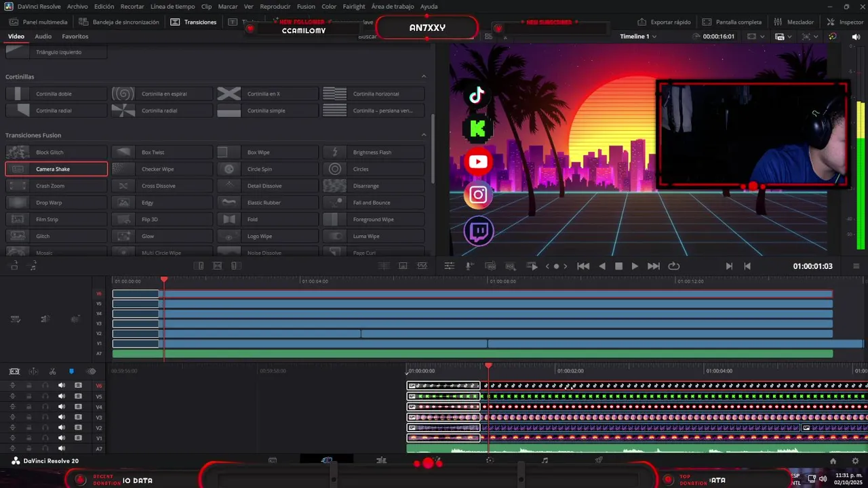Toggle video disable on track V2
Image resolution: width=868 pixels, height=488 pixels.
click(78, 428)
